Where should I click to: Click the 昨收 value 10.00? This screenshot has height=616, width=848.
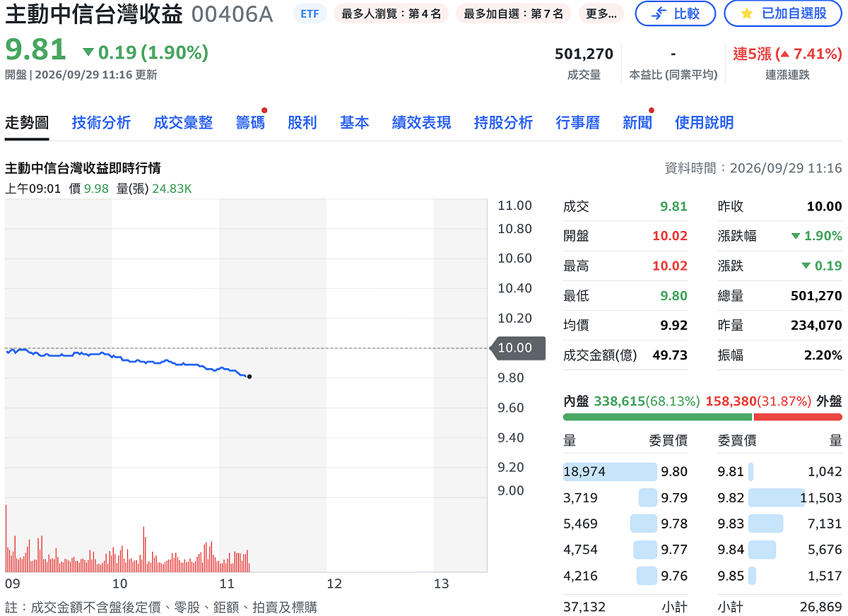pyautogui.click(x=824, y=206)
